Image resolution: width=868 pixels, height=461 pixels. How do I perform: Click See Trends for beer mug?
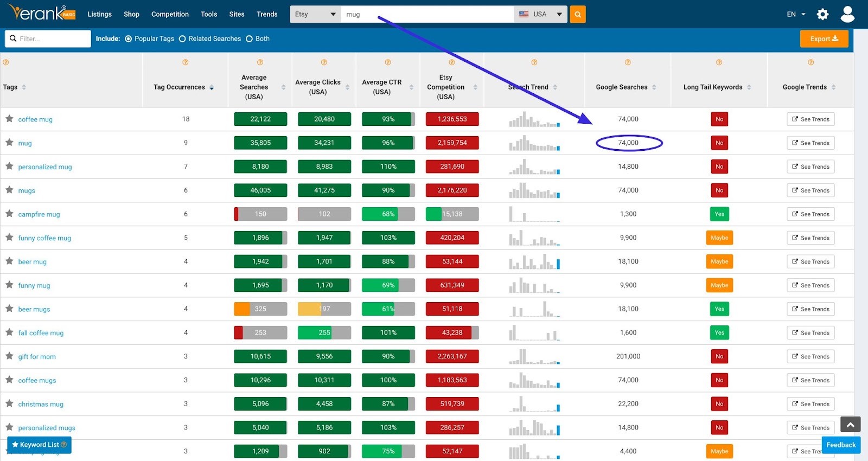[x=810, y=261]
